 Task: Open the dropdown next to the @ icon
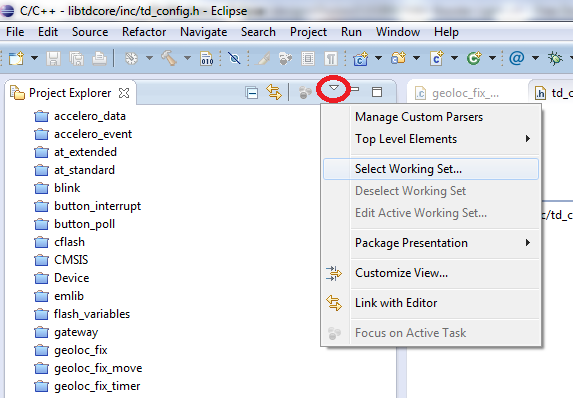pyautogui.click(x=535, y=58)
